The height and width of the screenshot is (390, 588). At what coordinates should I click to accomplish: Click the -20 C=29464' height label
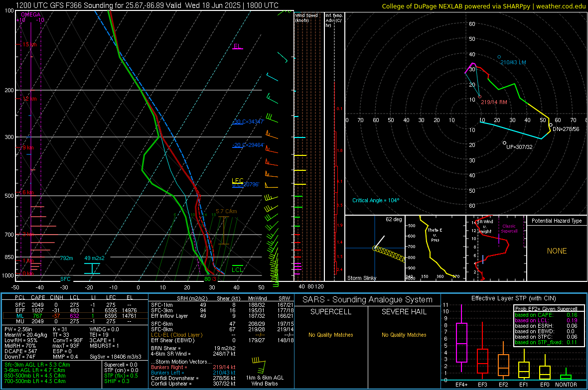pos(248,145)
